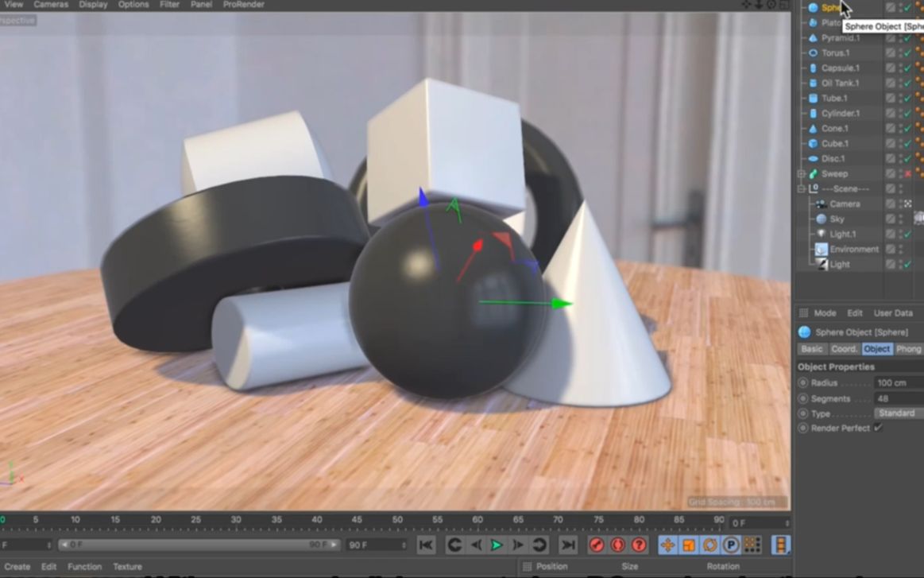924x578 pixels.
Task: Click the Render to Picture Viewer icon
Action: 617,545
